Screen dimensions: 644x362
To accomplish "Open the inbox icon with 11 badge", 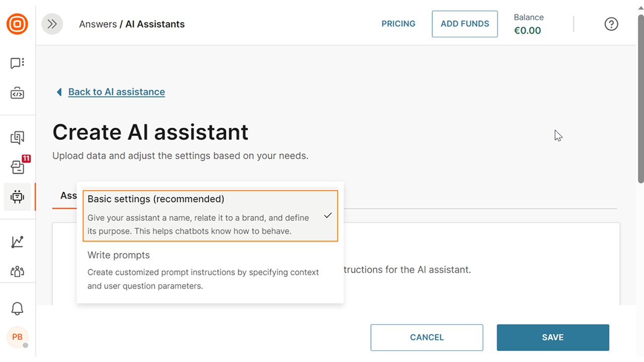I will pyautogui.click(x=18, y=167).
